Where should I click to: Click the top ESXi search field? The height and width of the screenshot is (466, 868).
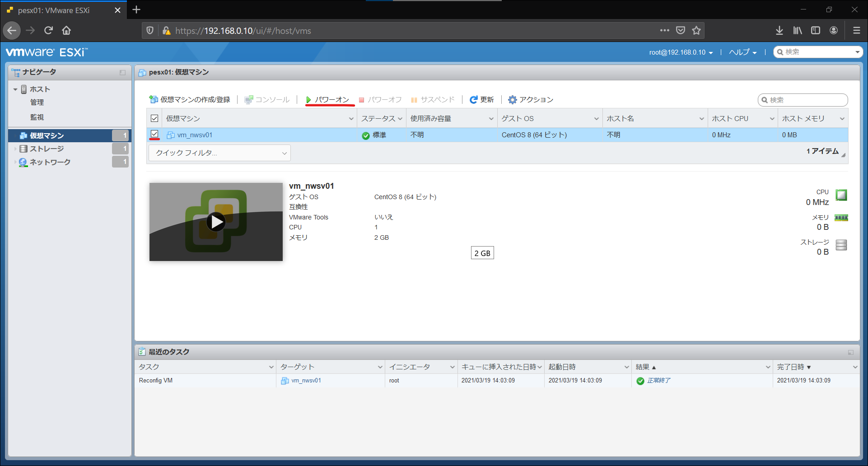click(x=818, y=52)
